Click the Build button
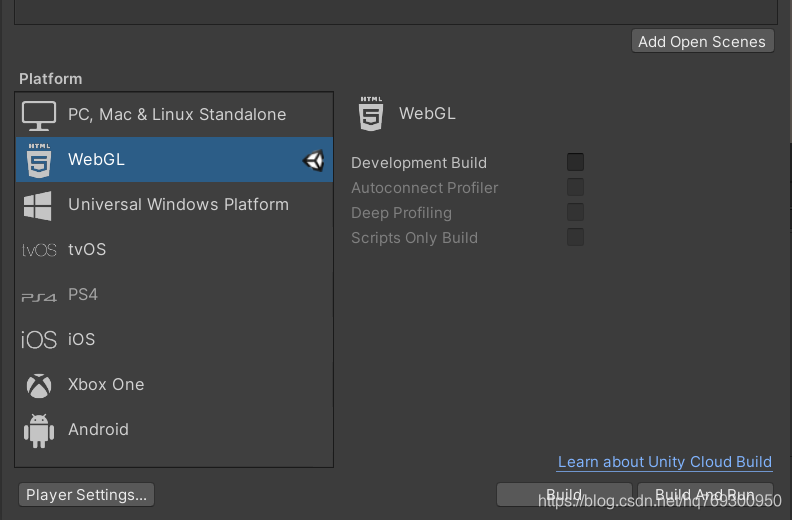Screen dimensions: 792x520 (564, 494)
